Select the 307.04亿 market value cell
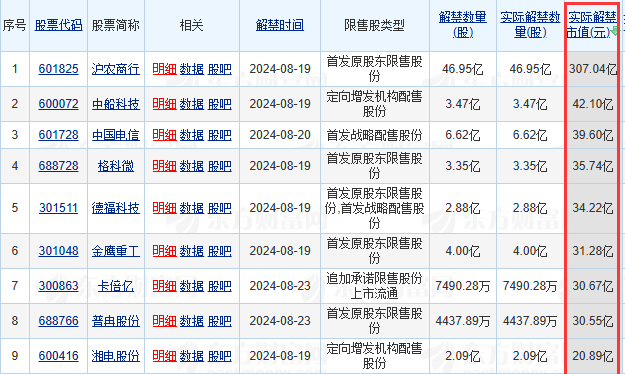This screenshot has height=374, width=625. point(592,69)
